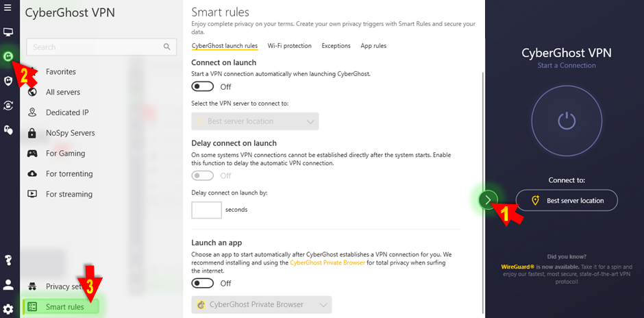Toggle Launch an app switch

click(203, 283)
